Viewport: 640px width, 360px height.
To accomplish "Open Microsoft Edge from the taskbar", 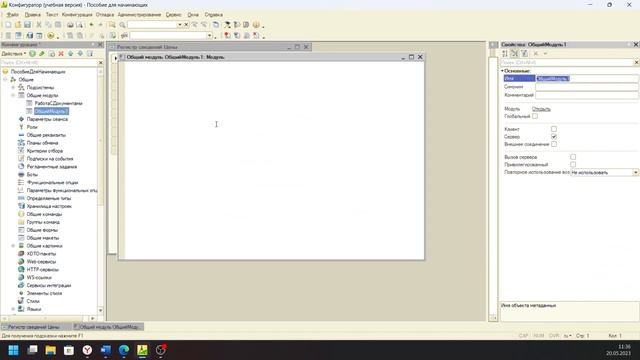I will tap(124, 350).
